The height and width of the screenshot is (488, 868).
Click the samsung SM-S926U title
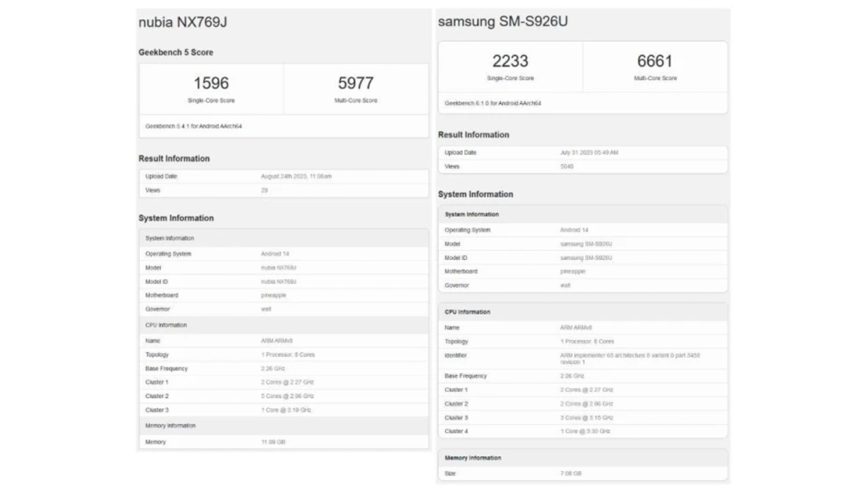click(502, 21)
